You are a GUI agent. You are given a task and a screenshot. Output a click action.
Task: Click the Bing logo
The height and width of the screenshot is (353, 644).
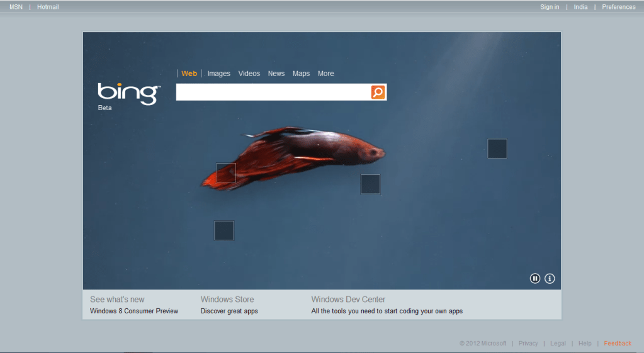tap(129, 94)
